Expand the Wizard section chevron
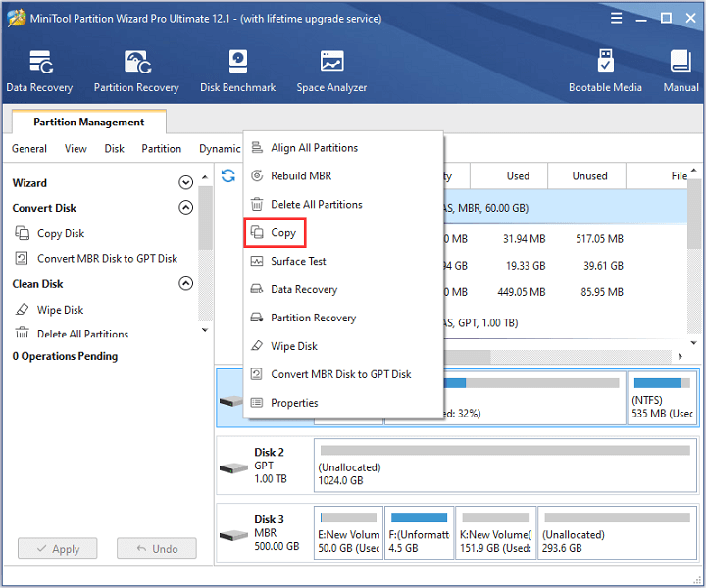The width and height of the screenshot is (706, 588). click(186, 182)
